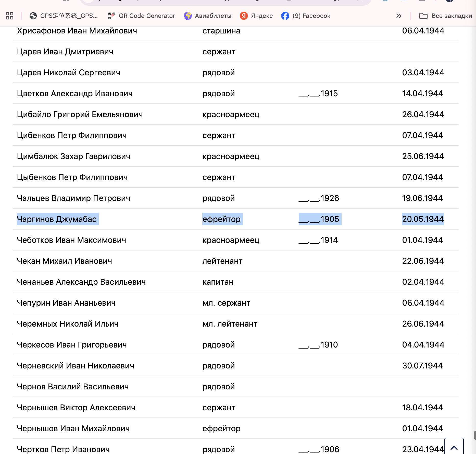Select the name Черемных Николай Ильич

click(68, 324)
